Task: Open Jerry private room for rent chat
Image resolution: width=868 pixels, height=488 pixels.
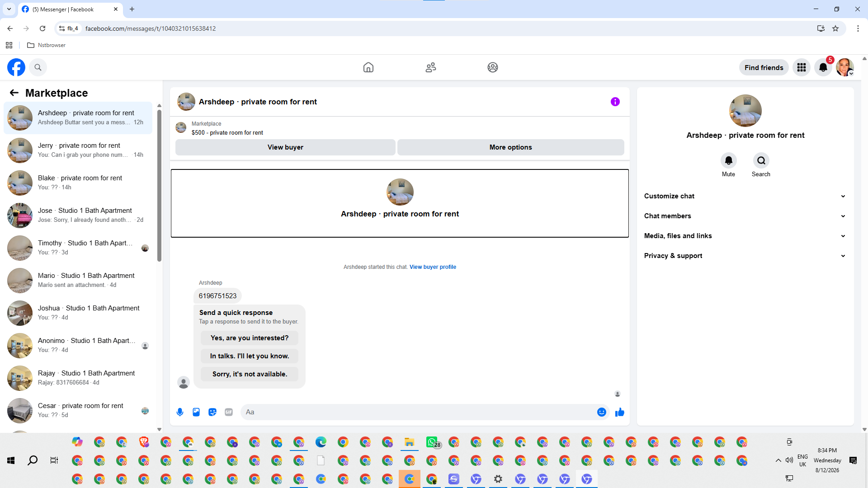Action: pos(78,150)
